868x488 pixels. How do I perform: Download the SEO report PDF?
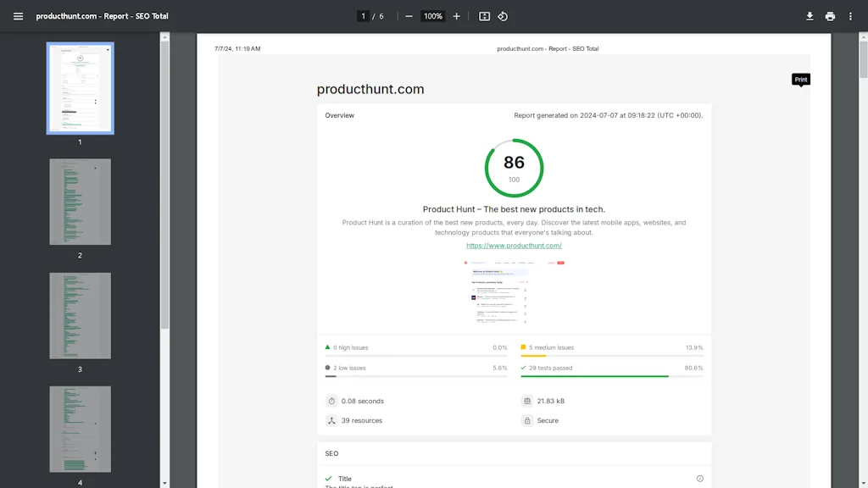coord(810,16)
